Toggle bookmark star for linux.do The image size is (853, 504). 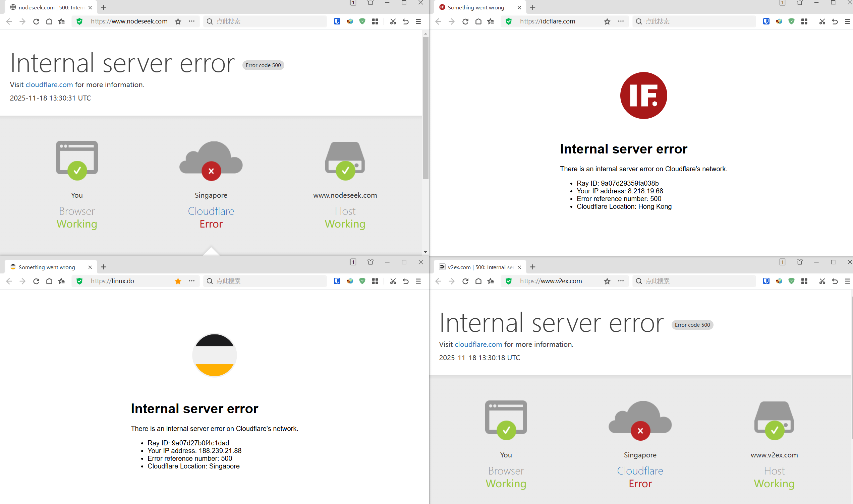coord(178,281)
